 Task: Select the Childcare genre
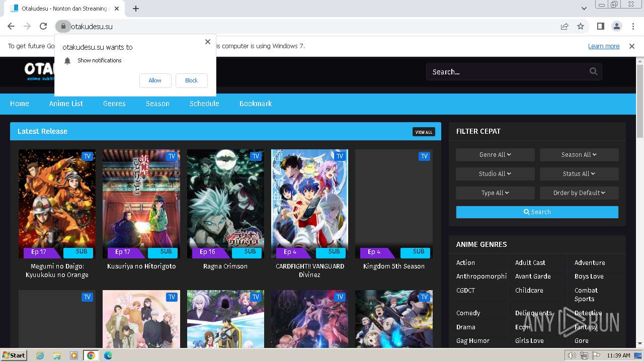click(529, 290)
